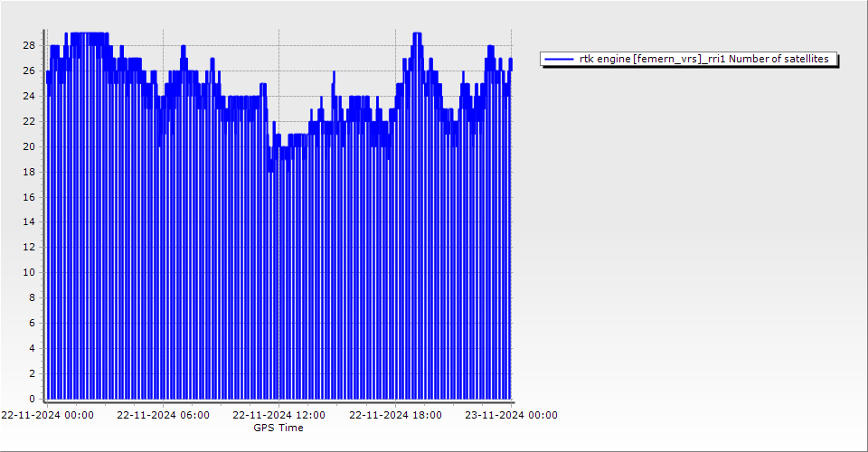Select the legend entry 'rtk engine [femern_vrs]_rri1 Number of satellites'
The height and width of the screenshot is (452, 868).
pos(703,59)
